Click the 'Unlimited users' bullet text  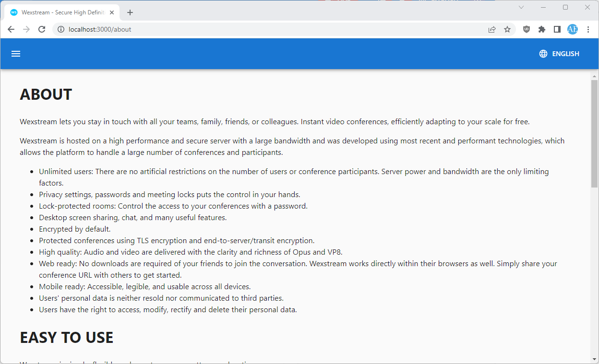click(294, 177)
